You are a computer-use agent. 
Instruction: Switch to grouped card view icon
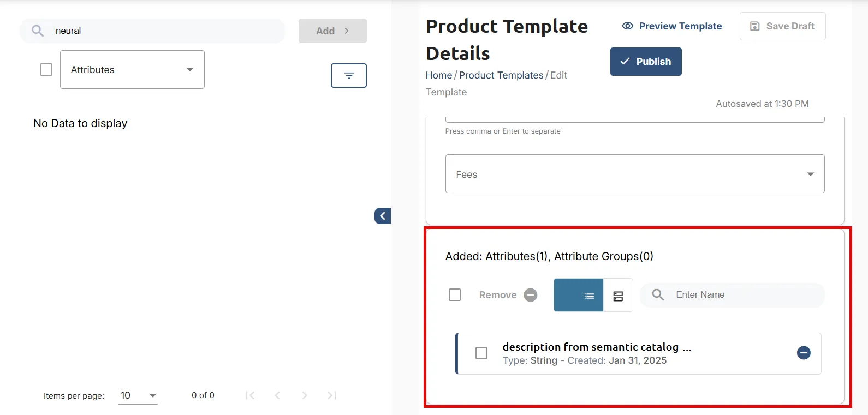[618, 296]
